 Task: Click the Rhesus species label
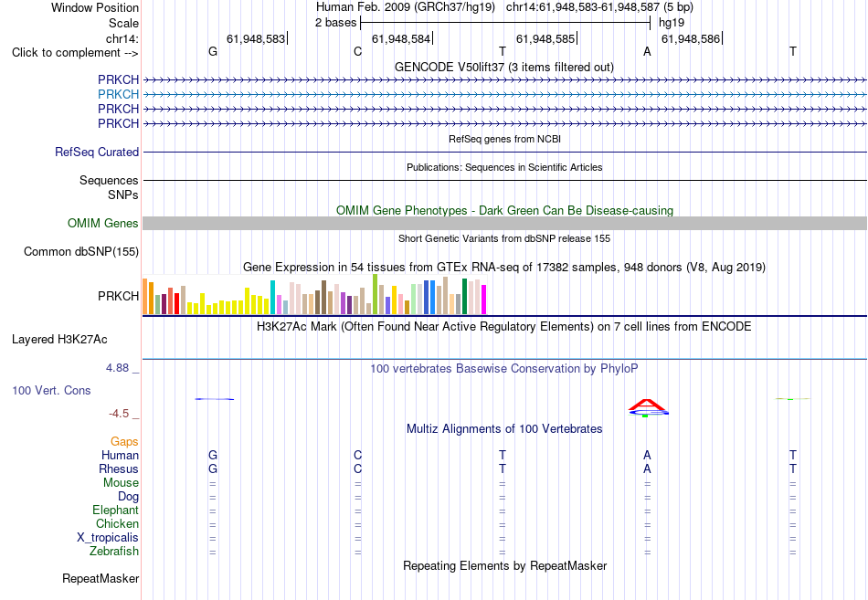tap(119, 468)
